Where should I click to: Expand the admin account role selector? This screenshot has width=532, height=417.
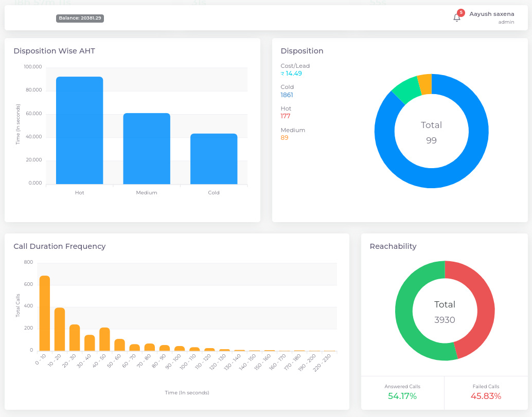pos(506,22)
